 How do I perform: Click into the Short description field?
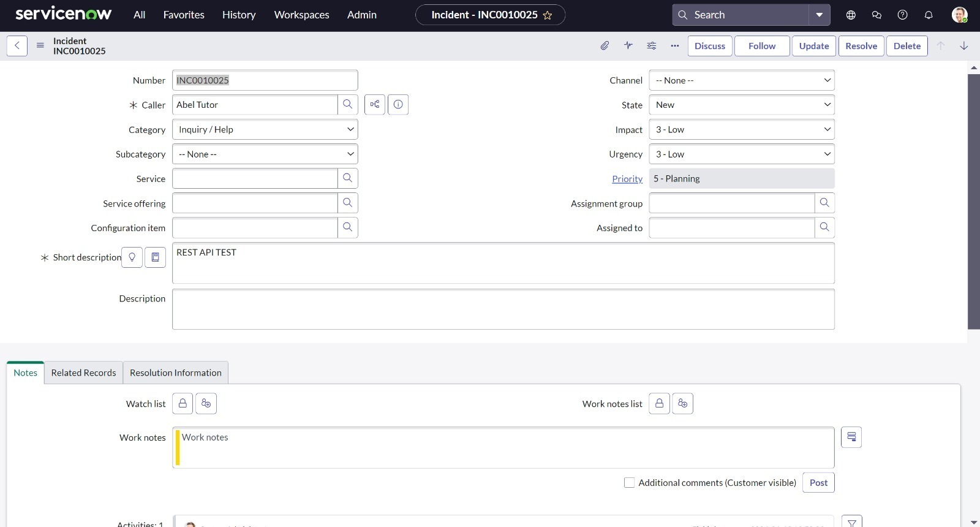tap(503, 263)
